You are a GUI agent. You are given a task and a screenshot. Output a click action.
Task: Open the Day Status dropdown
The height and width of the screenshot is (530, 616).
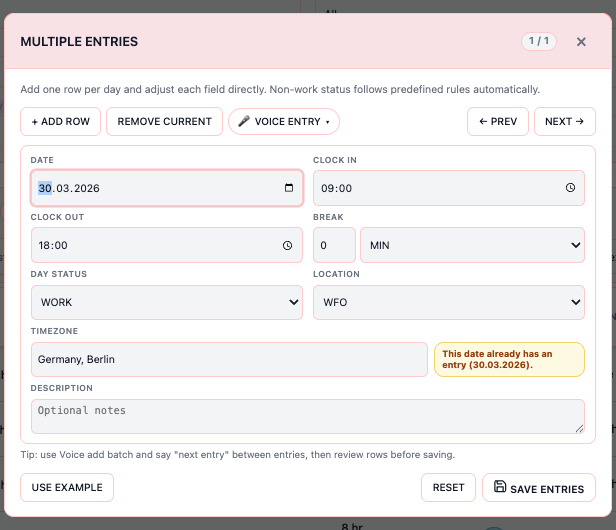(x=166, y=302)
